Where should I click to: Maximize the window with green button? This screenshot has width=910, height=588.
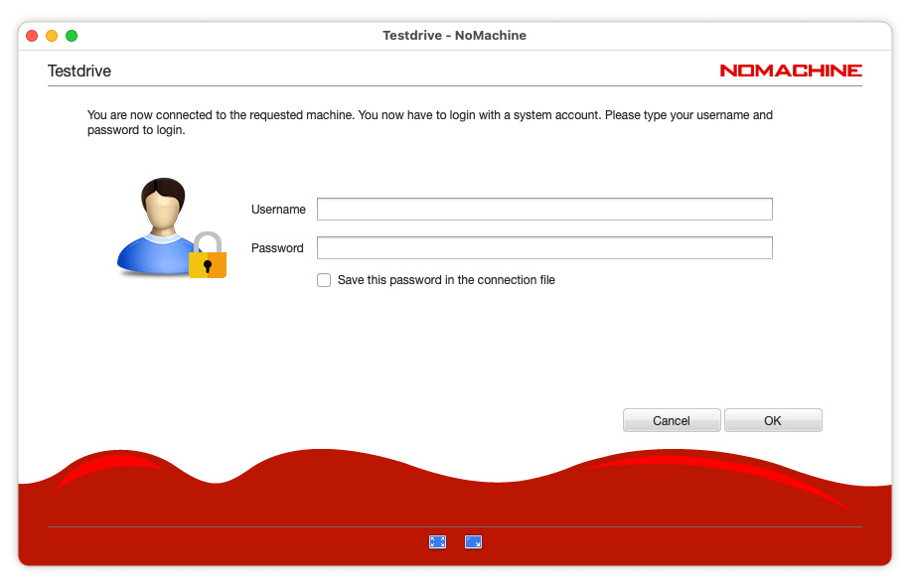pos(72,36)
